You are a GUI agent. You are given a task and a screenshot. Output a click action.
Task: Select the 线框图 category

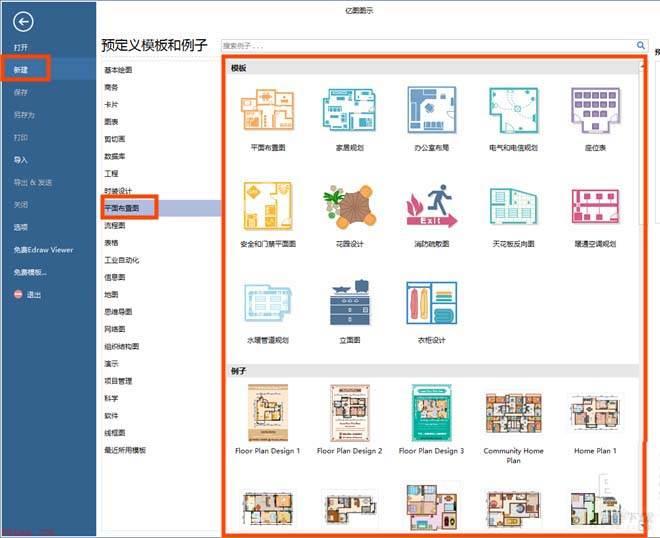pyautogui.click(x=115, y=433)
